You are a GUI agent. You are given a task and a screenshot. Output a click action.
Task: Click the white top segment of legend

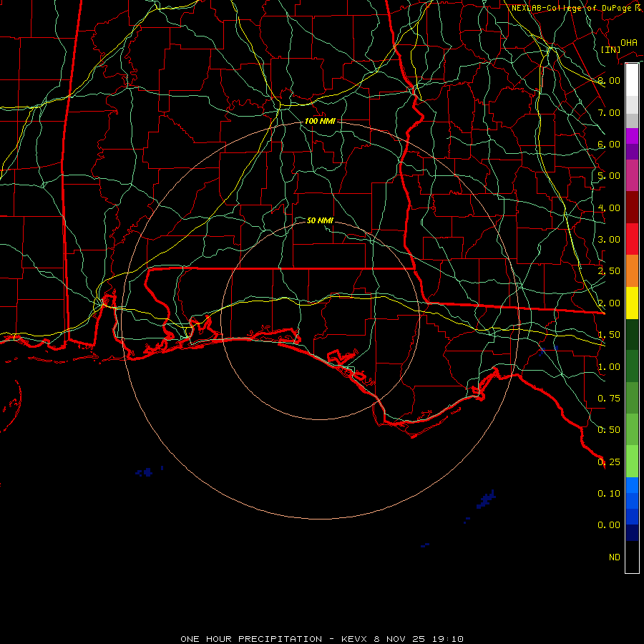(632, 80)
